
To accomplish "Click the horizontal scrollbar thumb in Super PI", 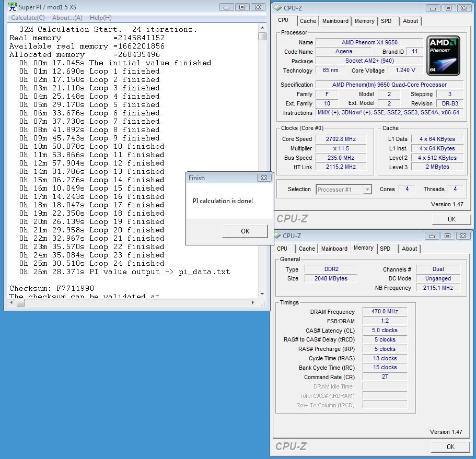I will [20, 303].
